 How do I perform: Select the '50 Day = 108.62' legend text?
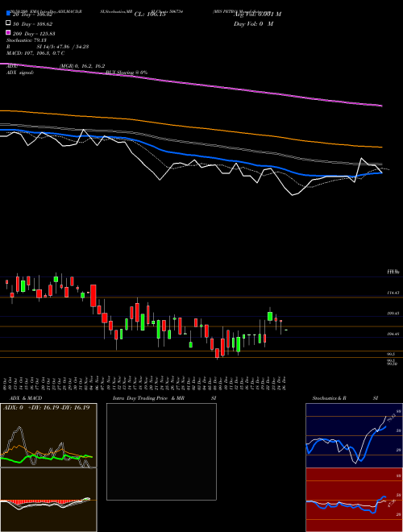[32, 24]
